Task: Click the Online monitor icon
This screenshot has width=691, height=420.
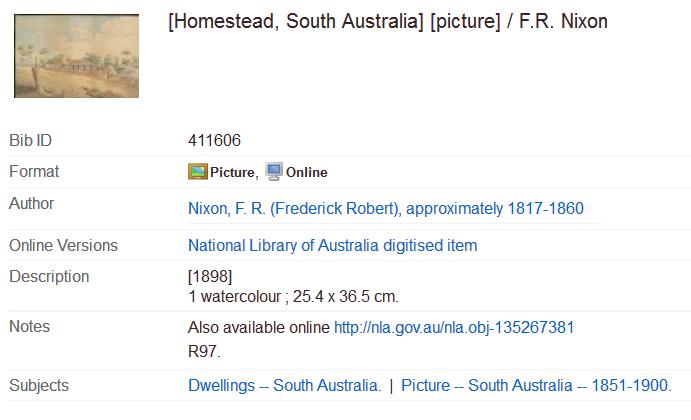Action: [x=273, y=172]
